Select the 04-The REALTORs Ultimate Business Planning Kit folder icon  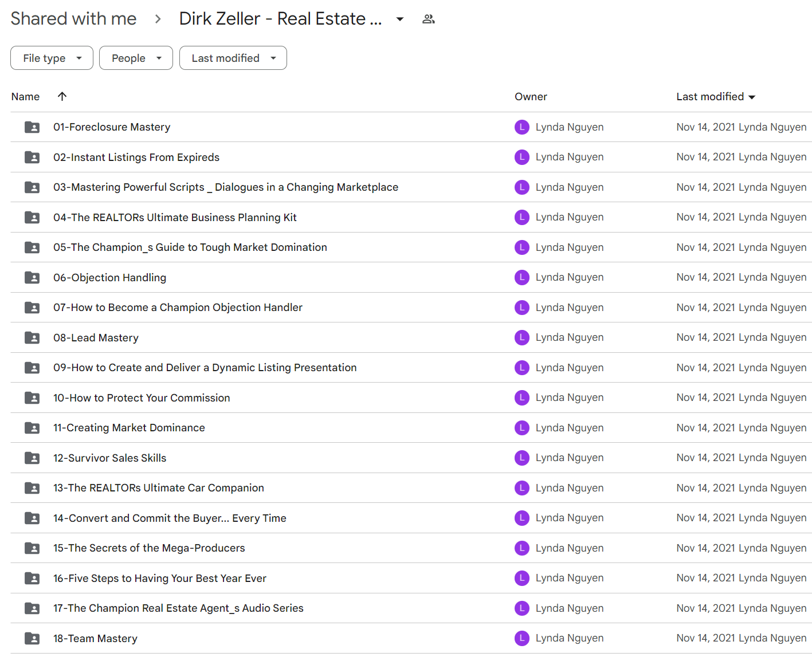32,217
